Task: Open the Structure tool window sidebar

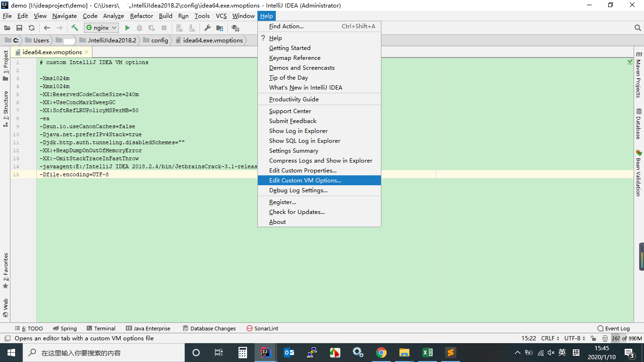Action: point(6,109)
